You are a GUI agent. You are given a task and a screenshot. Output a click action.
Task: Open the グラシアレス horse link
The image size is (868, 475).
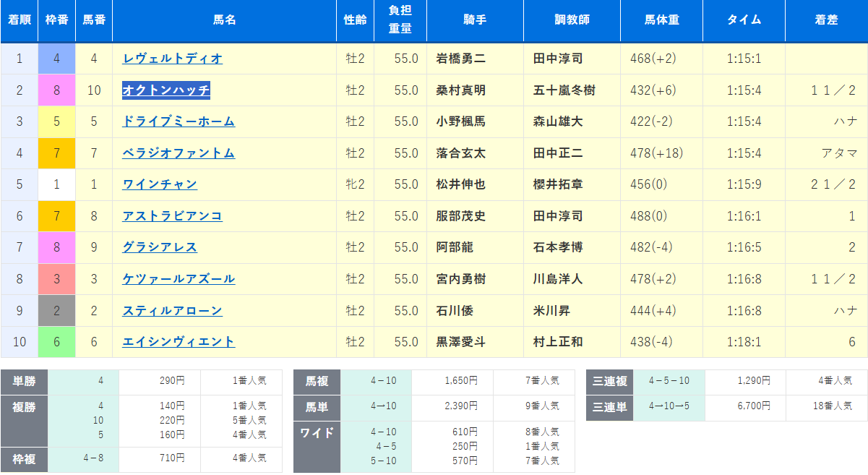tap(160, 247)
